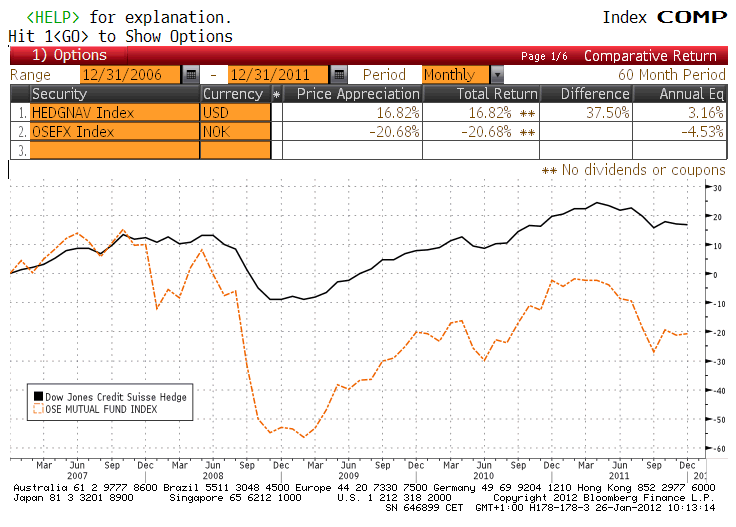Click OSE MUTUAL FUND INDEX legend label

pos(101,409)
